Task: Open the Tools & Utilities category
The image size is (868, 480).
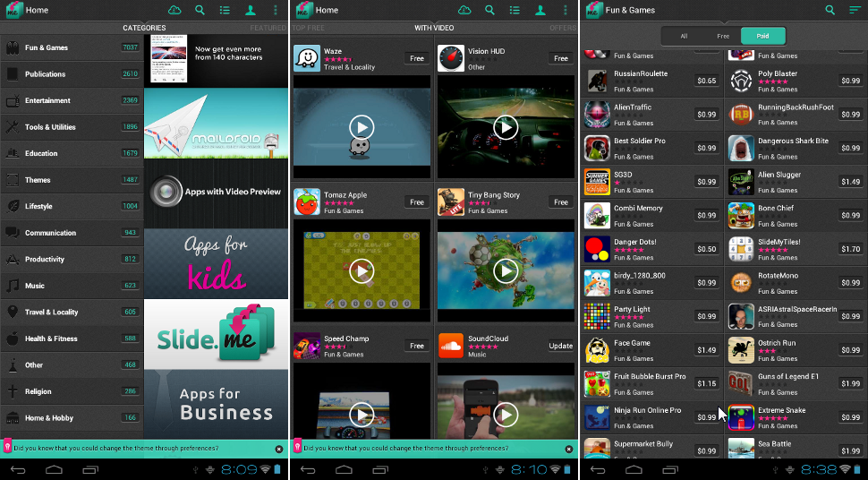Action: coord(72,127)
